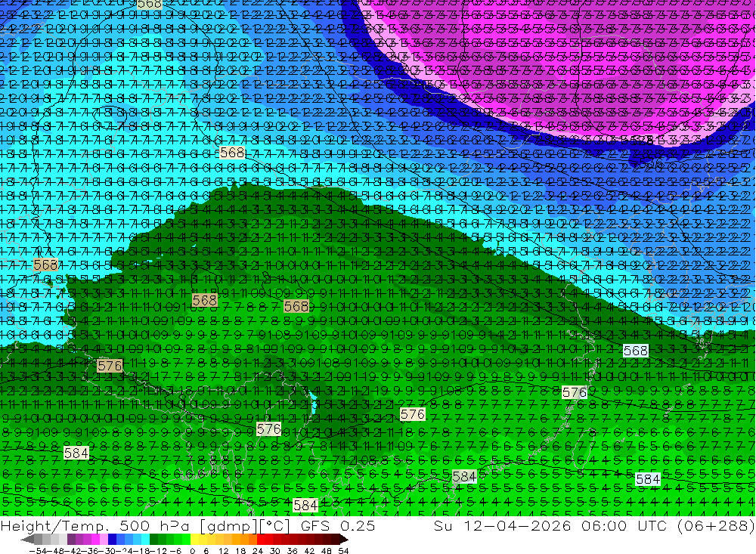Select the light pink legend swatch
756x554 pixels.
(x=104, y=540)
